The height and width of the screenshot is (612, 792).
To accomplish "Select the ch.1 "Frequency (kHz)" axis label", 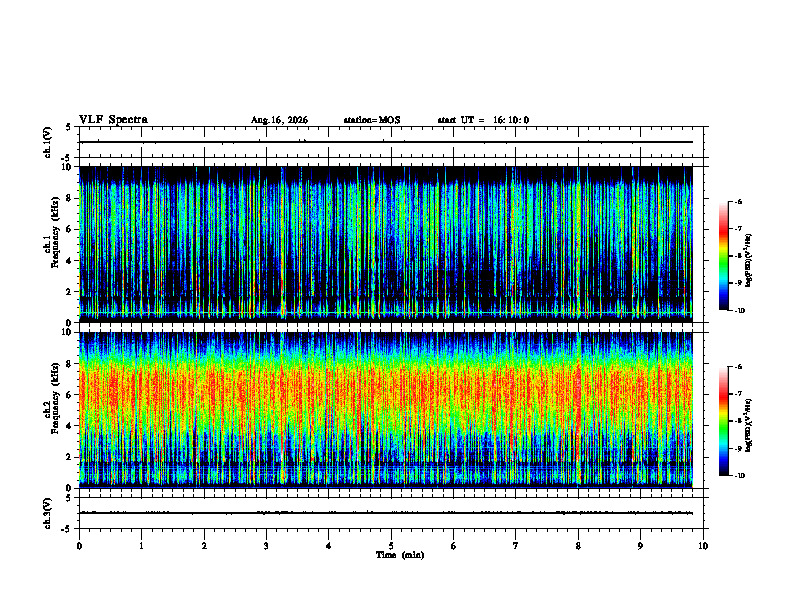I will click(x=55, y=232).
